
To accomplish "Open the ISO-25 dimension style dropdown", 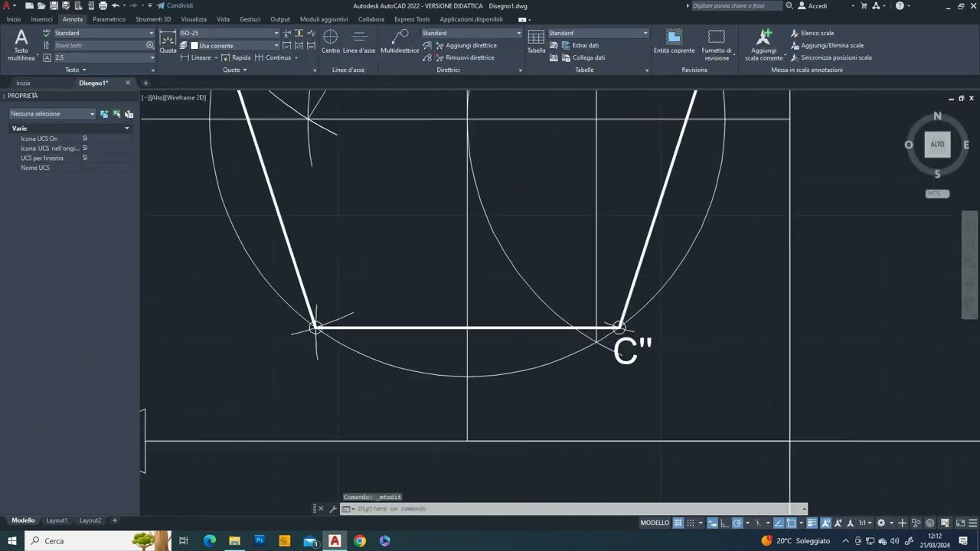I will tap(229, 33).
